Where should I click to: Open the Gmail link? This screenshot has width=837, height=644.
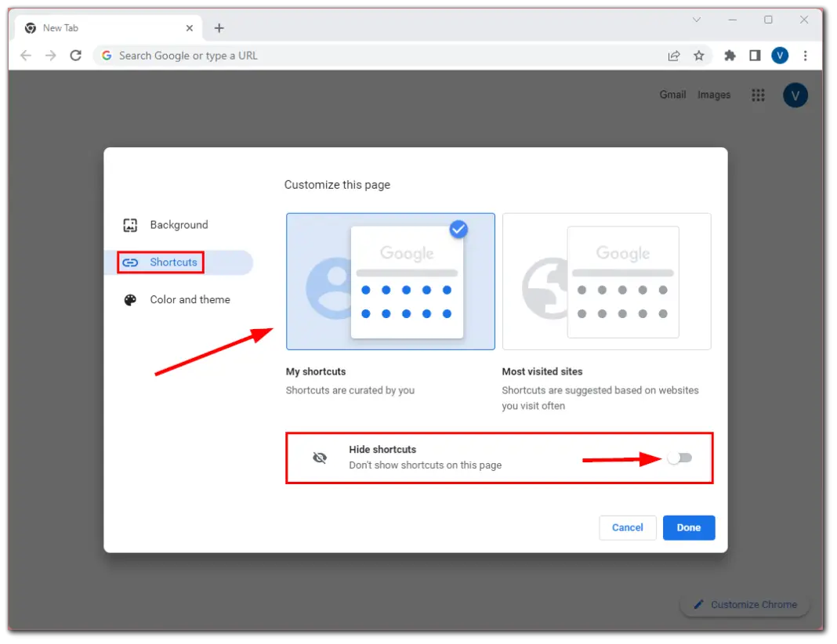(x=672, y=95)
